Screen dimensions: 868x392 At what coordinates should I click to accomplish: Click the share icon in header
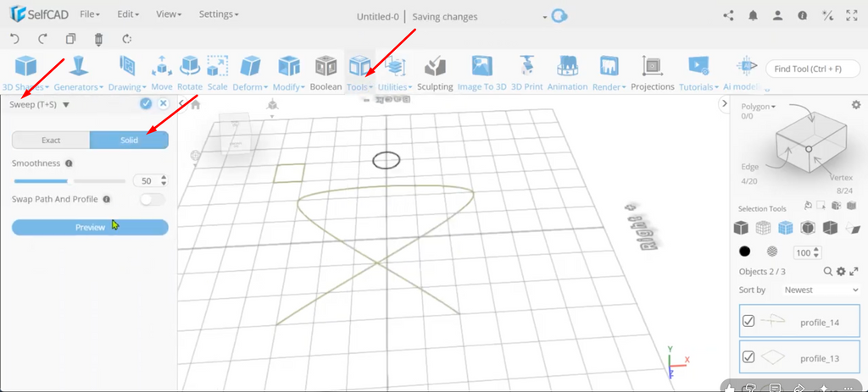pyautogui.click(x=728, y=16)
